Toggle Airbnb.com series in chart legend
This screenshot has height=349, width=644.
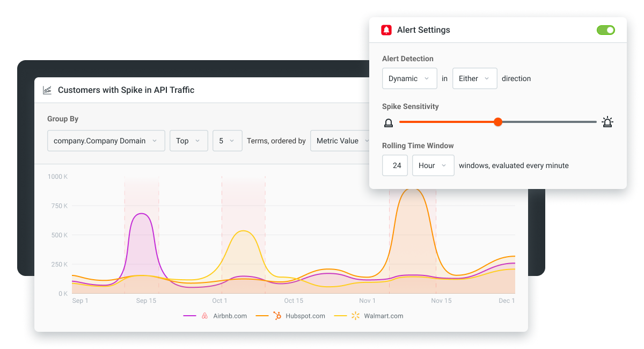pyautogui.click(x=215, y=316)
